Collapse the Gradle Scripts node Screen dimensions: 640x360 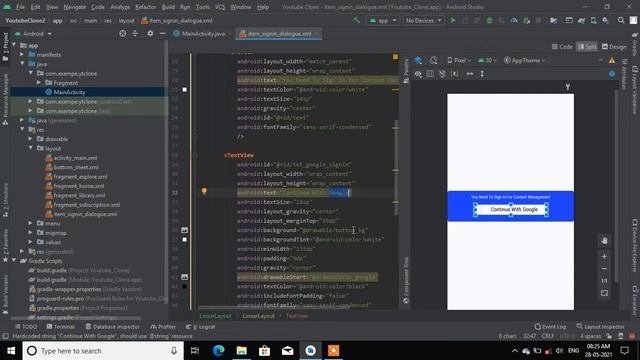click(14, 260)
